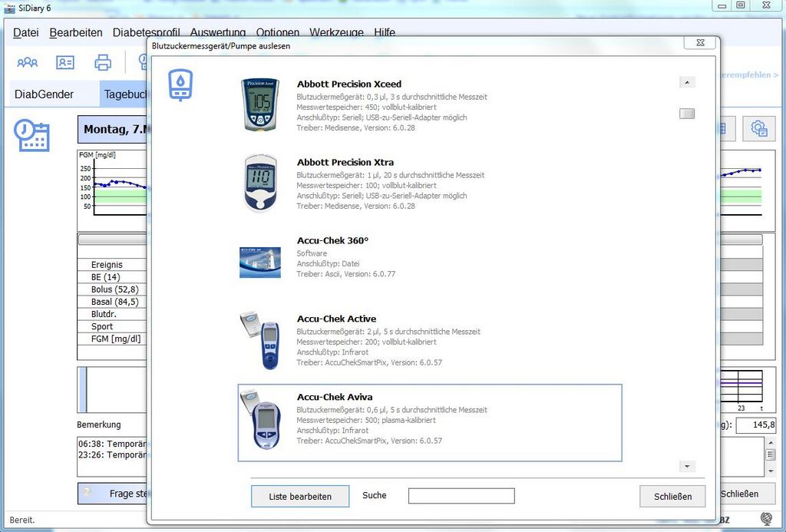The image size is (786, 532).
Task: Click the printer icon in the toolbar
Action: 103,62
